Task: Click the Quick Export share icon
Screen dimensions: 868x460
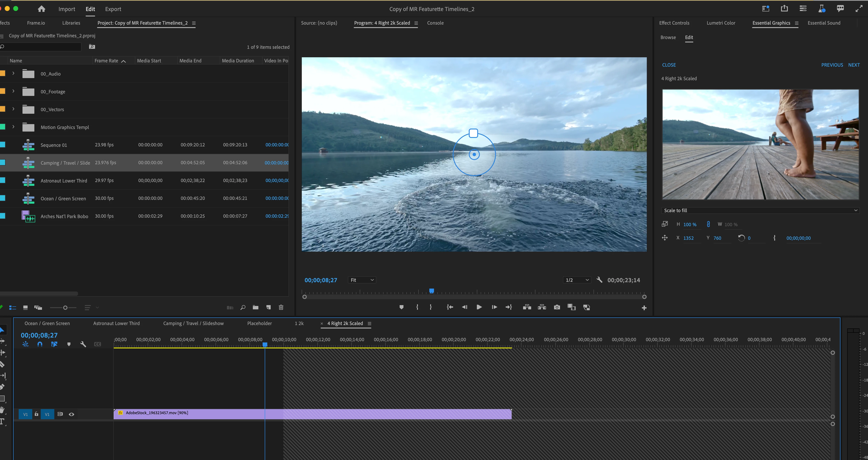Action: click(x=784, y=9)
